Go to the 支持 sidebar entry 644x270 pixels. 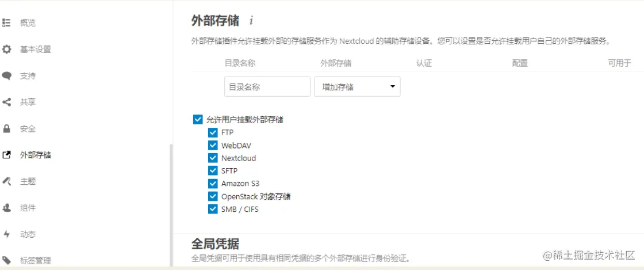pos(28,76)
